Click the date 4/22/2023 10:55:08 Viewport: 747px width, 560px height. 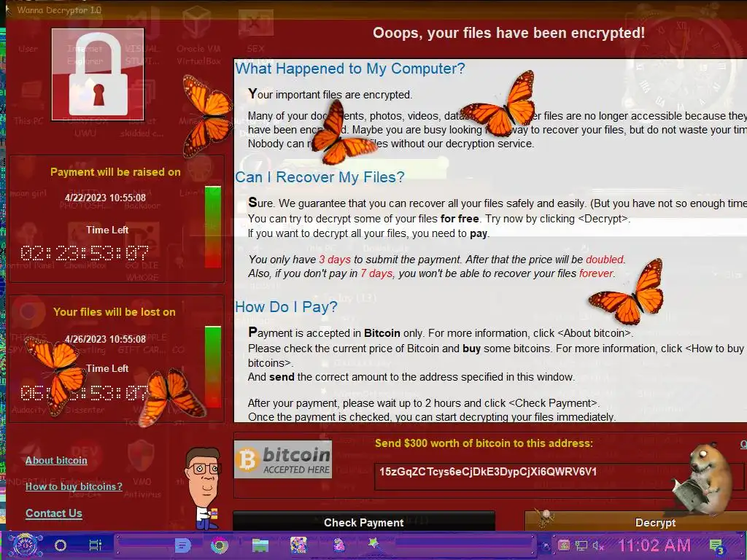[105, 198]
